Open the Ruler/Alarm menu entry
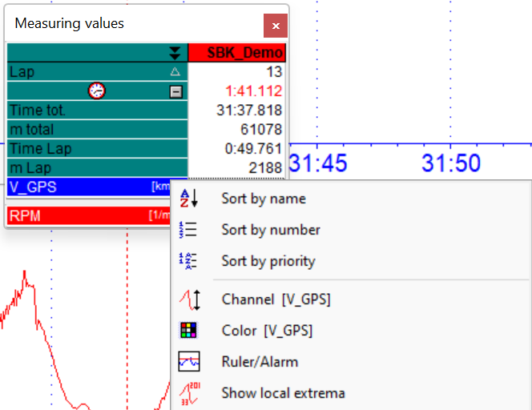This screenshot has width=532, height=410. click(260, 362)
